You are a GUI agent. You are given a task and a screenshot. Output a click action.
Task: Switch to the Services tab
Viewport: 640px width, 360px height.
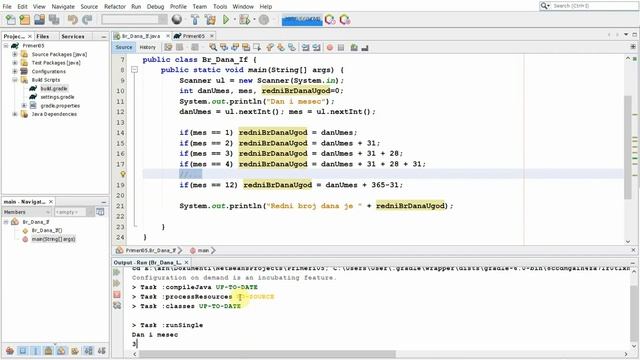73,36
